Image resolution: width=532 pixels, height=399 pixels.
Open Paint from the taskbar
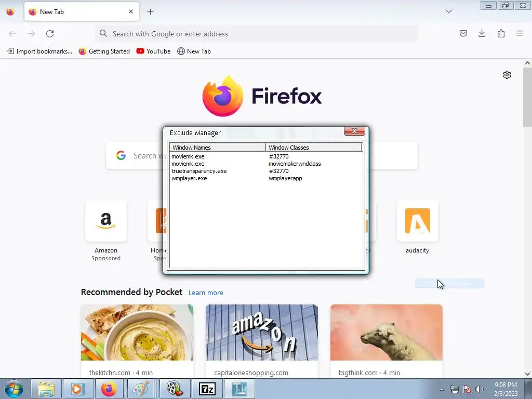[141, 389]
